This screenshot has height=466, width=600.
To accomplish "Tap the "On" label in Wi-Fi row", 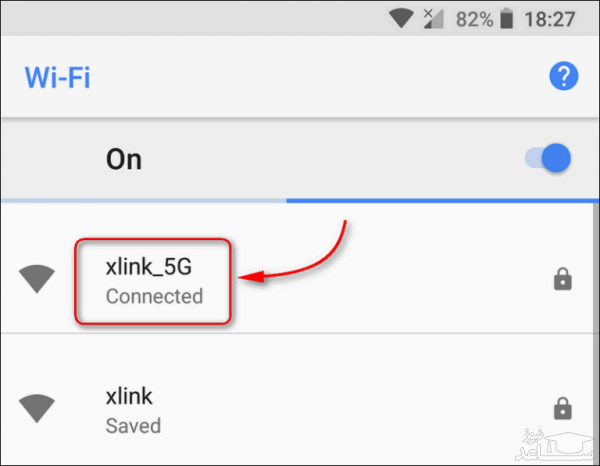I will point(124,159).
